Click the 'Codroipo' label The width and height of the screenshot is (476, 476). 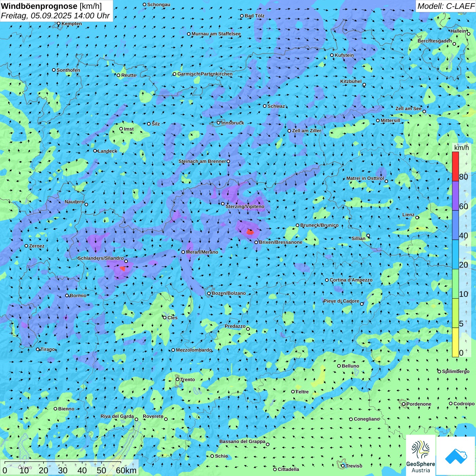[x=464, y=404]
